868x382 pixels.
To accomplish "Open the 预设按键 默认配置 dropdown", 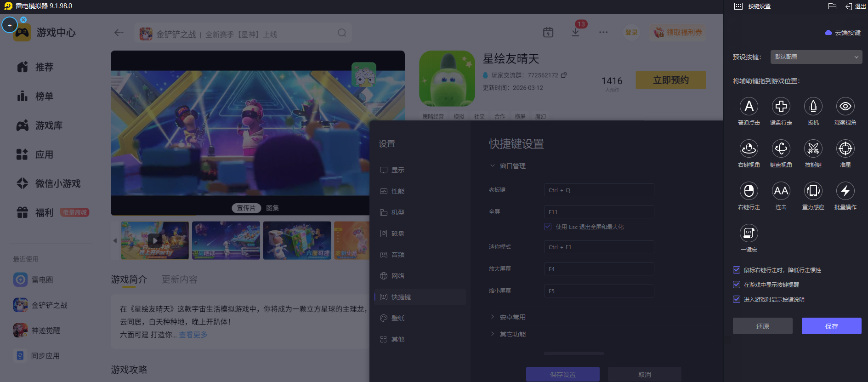I will point(816,57).
